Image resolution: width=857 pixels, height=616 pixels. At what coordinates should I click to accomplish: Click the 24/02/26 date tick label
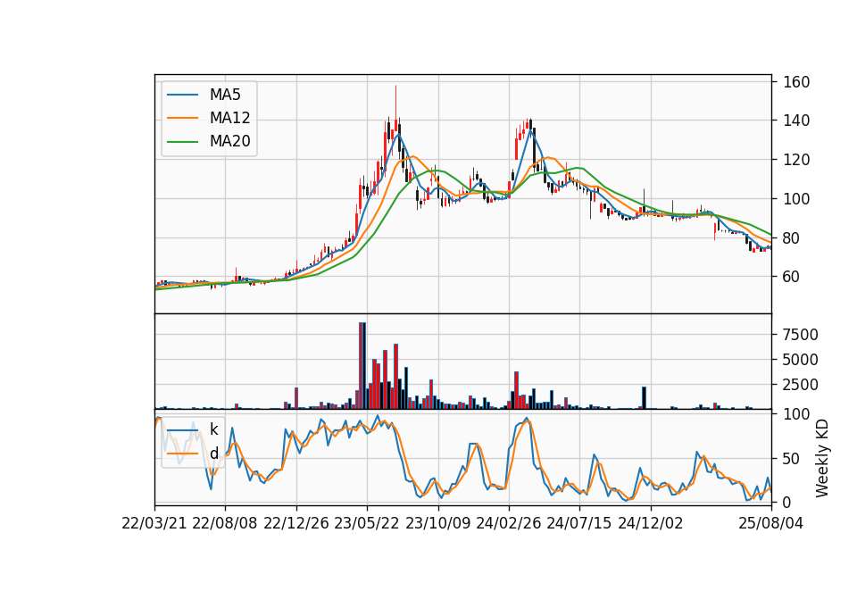(508, 523)
